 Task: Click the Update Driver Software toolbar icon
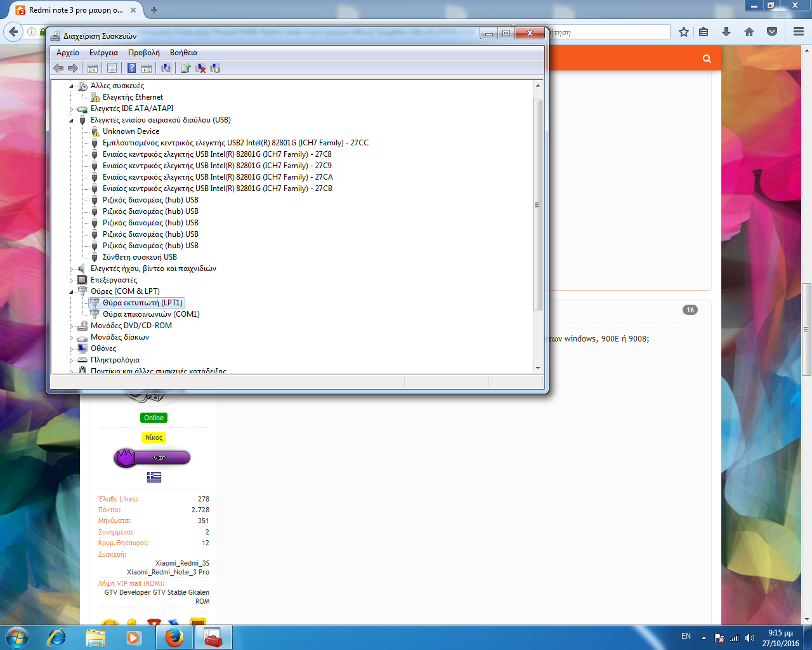(x=186, y=68)
